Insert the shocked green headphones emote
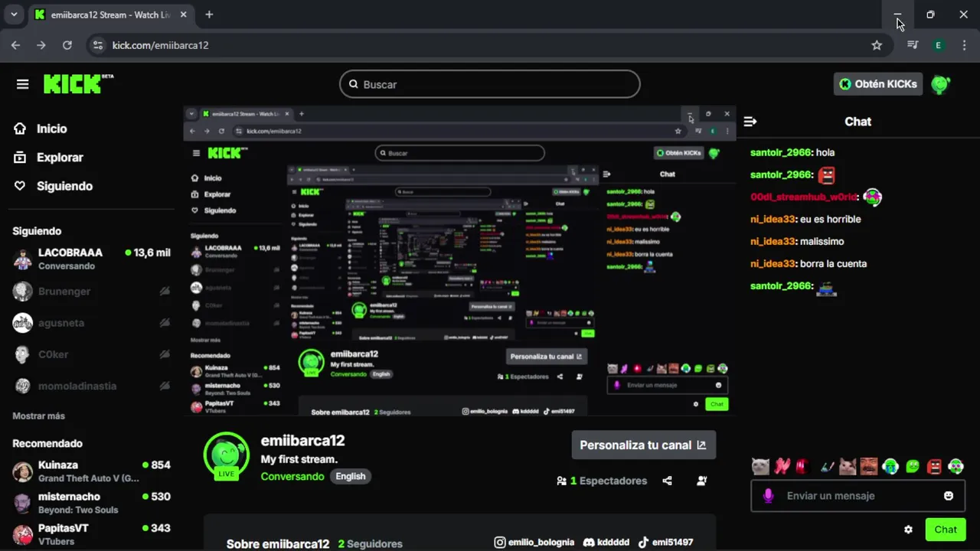The width and height of the screenshot is (980, 551). click(955, 466)
